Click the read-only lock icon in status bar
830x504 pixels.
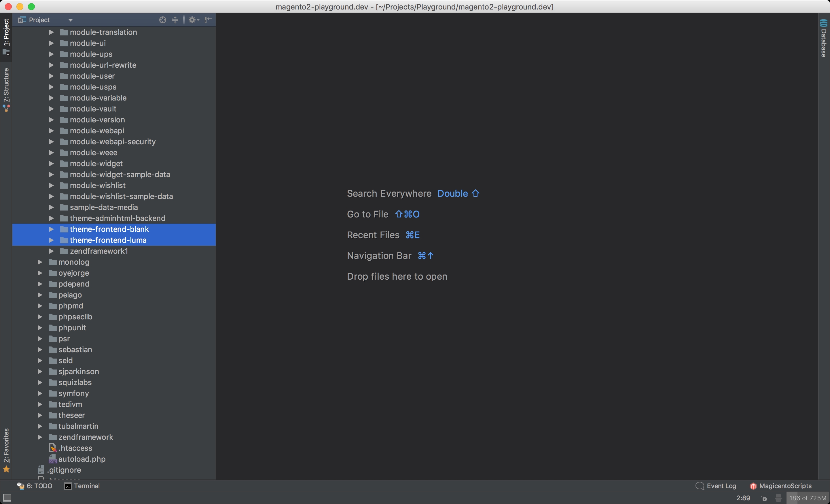(764, 498)
